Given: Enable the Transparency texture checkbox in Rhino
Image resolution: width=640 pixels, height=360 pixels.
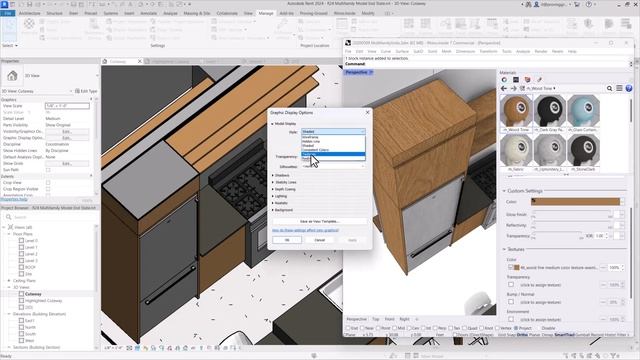Looking at the screenshot, I should 511,284.
